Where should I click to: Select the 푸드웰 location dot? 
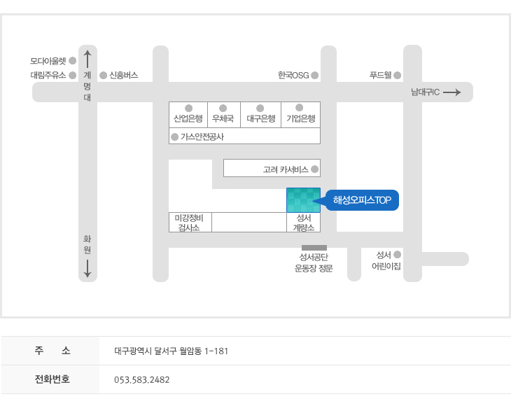[x=398, y=75]
